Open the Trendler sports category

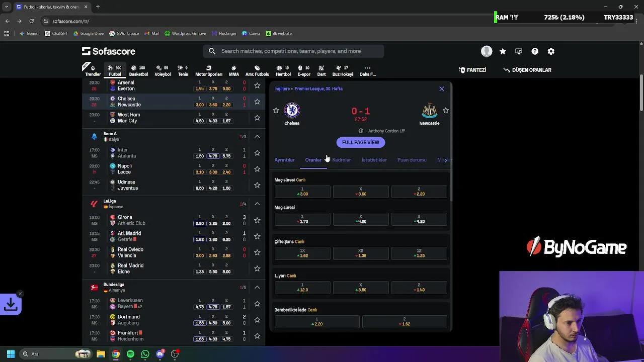pos(93,70)
